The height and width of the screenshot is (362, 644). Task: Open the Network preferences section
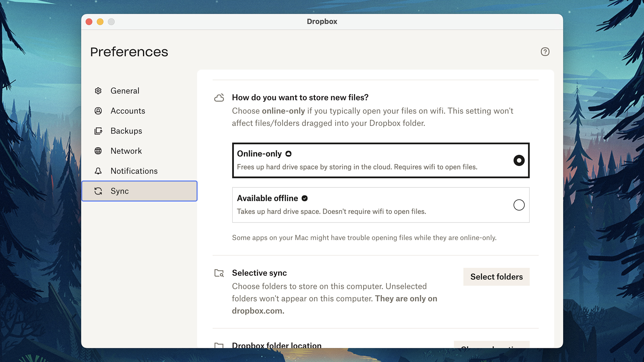click(x=126, y=151)
